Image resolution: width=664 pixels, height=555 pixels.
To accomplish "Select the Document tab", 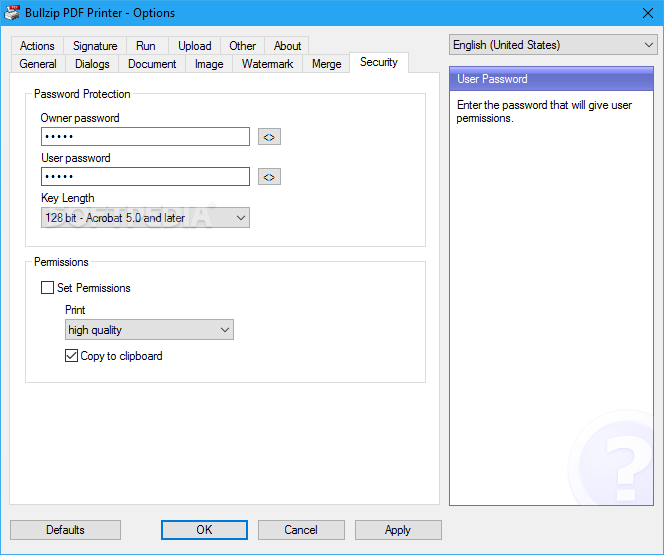I will [152, 64].
